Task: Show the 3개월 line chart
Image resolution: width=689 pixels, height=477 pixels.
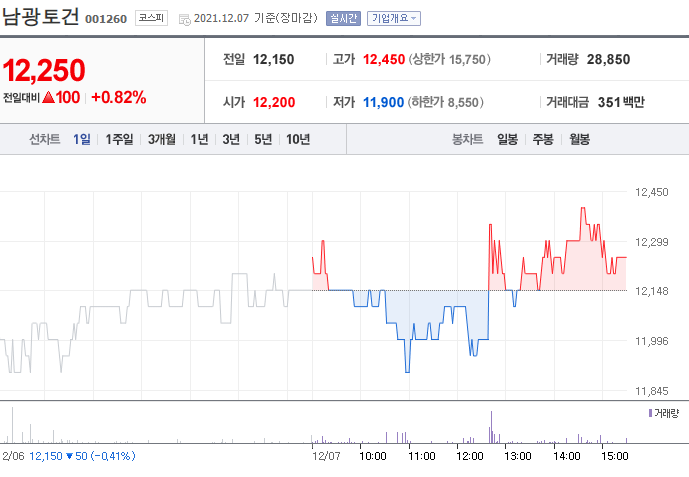Action: [162, 139]
